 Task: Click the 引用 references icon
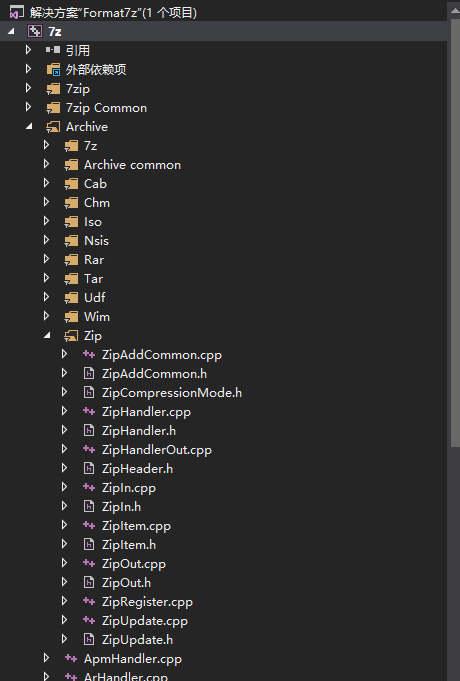pos(53,50)
